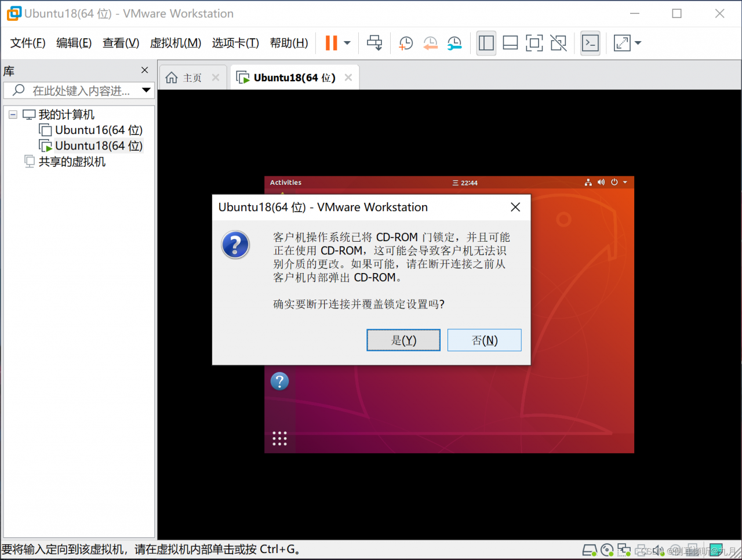Click the network adapter status bar icon
Image resolution: width=742 pixels, height=560 pixels.
624,550
